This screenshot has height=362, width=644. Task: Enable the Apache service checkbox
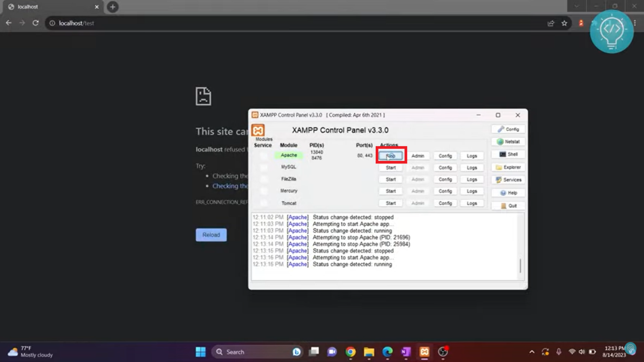[x=263, y=155]
